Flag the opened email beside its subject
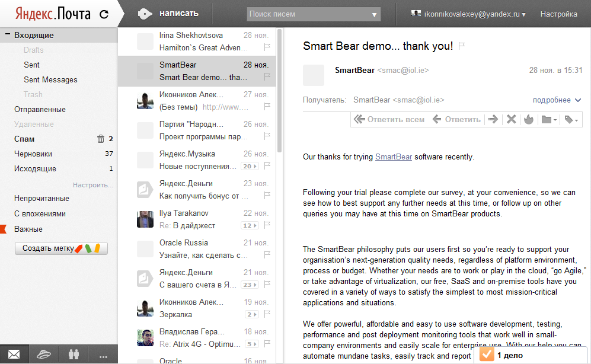Screen dimensions: 591x364 (462, 46)
